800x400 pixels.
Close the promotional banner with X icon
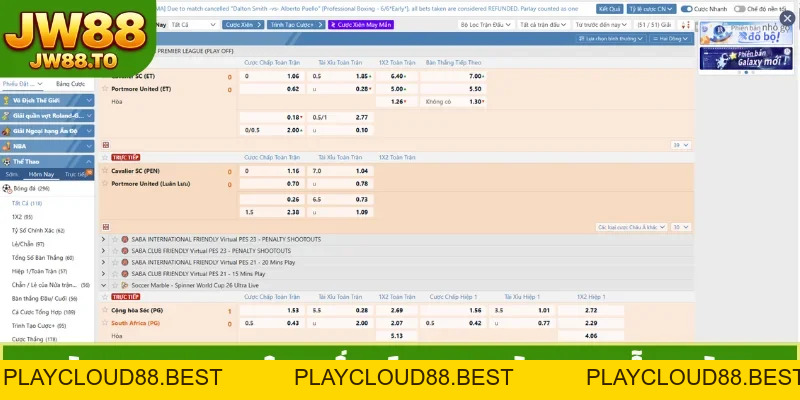tap(787, 19)
